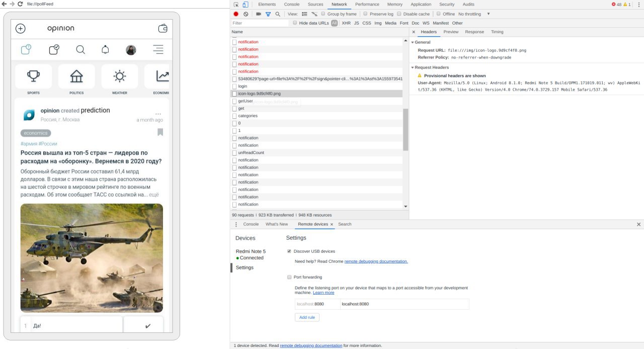Click the browser forward arrow
Image resolution: width=644 pixels, height=349 pixels.
point(12,4)
